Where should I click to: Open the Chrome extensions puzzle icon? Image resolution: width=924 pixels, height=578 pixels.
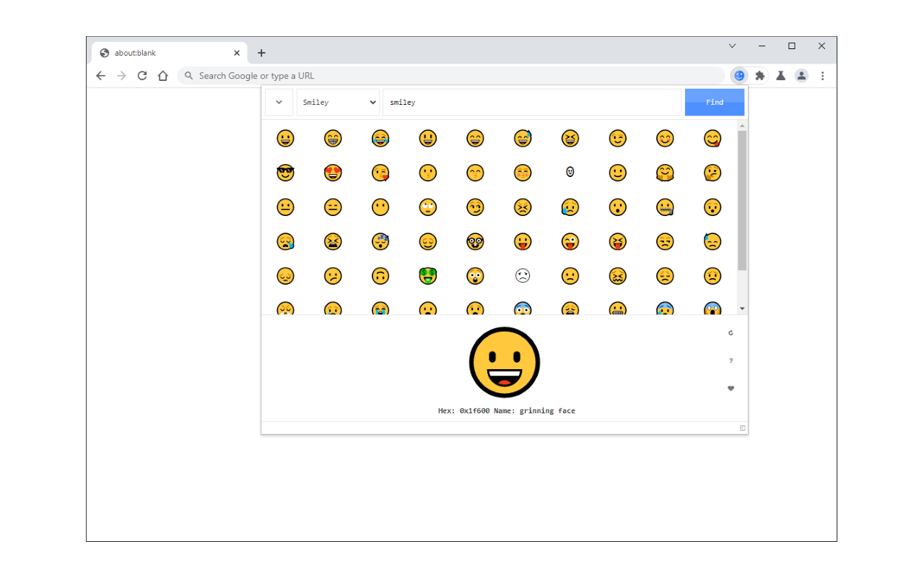759,75
